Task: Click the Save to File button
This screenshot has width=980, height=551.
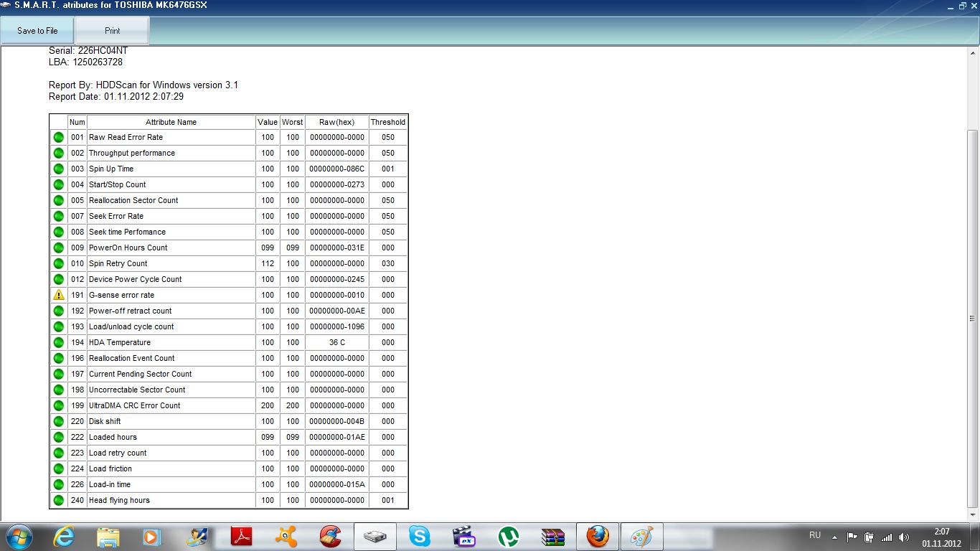Action: click(x=37, y=31)
